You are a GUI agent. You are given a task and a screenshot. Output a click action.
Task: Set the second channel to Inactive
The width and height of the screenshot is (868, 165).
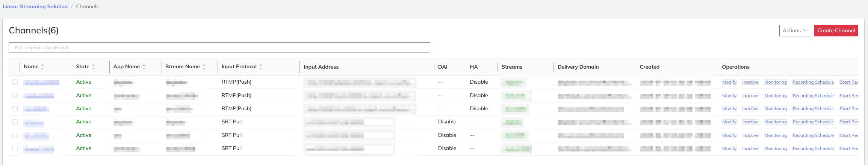(x=750, y=96)
